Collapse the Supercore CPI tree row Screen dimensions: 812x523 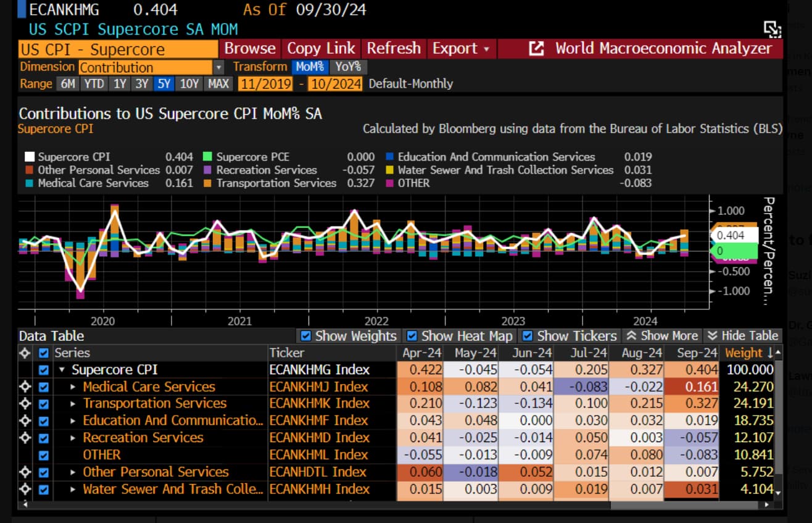[x=62, y=370]
